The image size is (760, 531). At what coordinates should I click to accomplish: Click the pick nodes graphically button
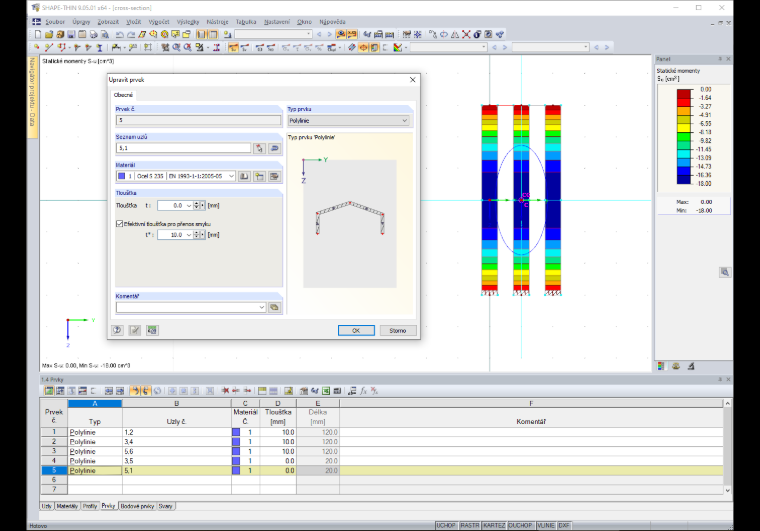coord(259,148)
